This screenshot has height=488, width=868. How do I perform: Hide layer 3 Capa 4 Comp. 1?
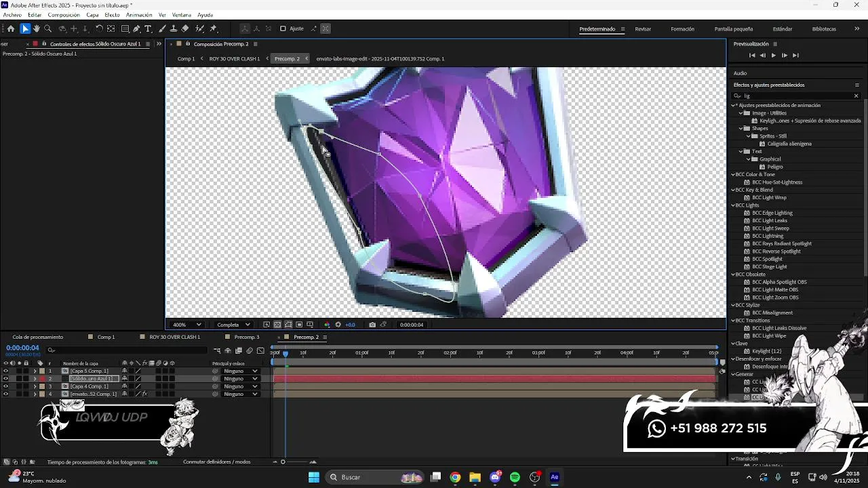click(x=5, y=386)
